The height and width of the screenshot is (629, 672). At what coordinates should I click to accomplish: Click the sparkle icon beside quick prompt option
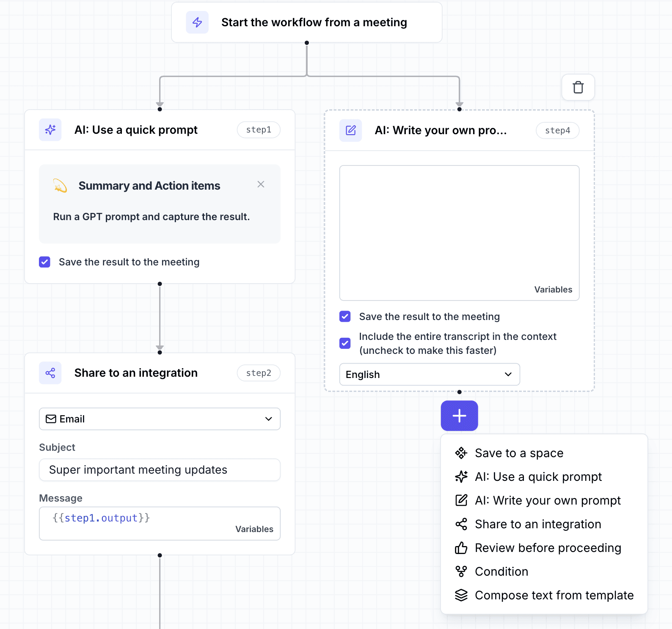click(461, 477)
